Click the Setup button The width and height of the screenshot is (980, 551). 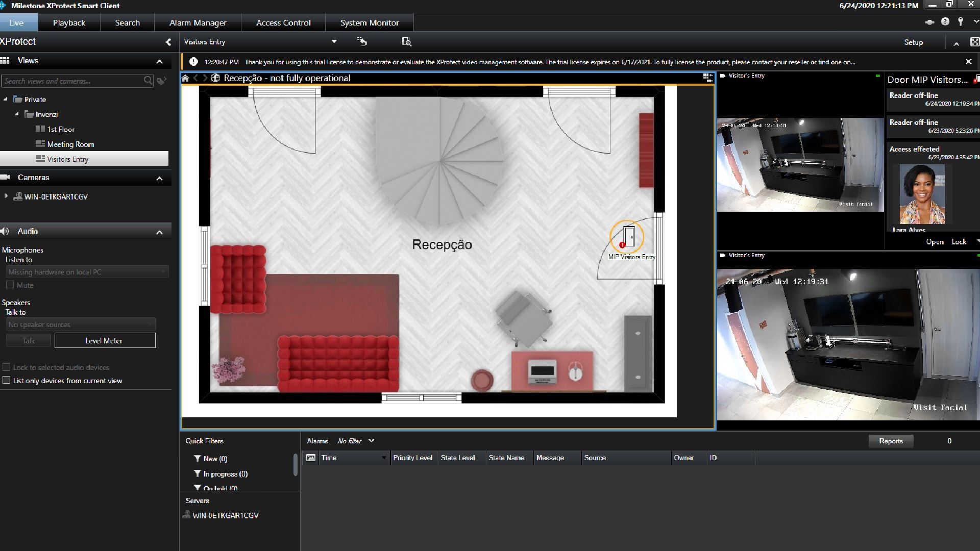point(913,42)
